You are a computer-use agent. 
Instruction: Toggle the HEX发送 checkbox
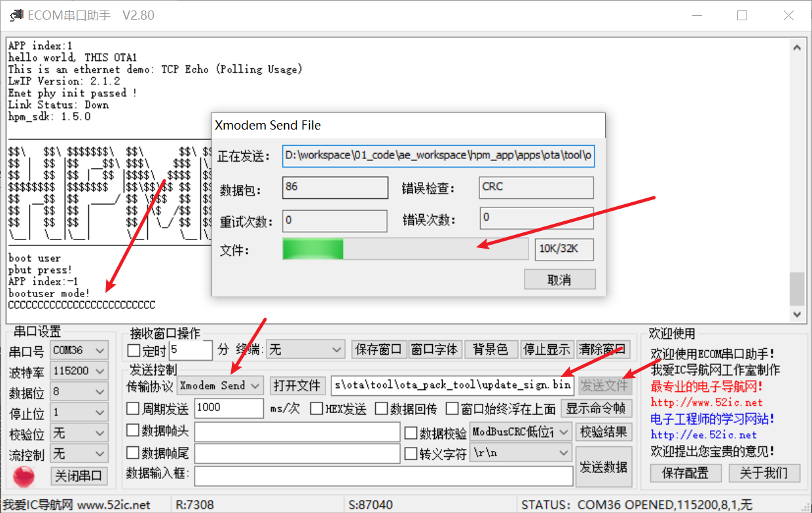click(317, 409)
